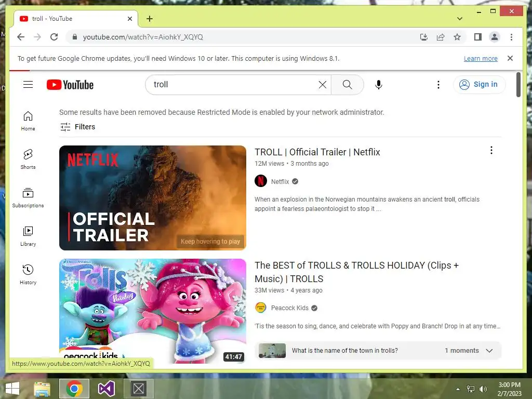Click the padlock site info icon
This screenshot has height=399, width=532.
click(75, 37)
